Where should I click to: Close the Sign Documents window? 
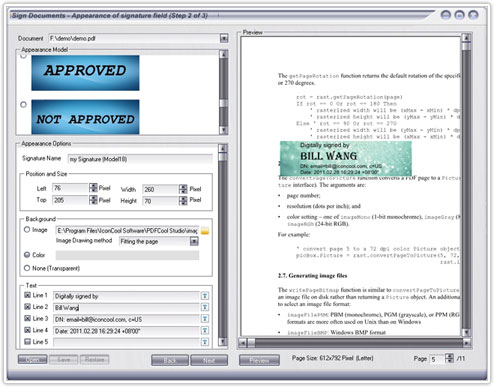(x=473, y=15)
